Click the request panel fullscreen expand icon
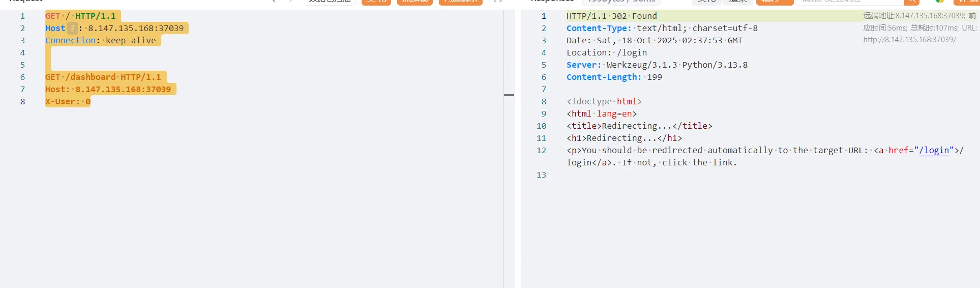The image size is (980, 288). [x=497, y=2]
